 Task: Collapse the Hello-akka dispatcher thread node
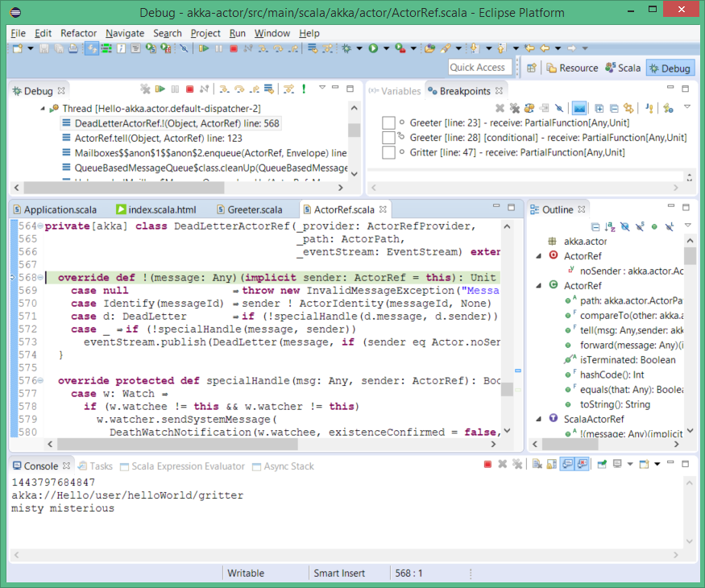[x=40, y=109]
